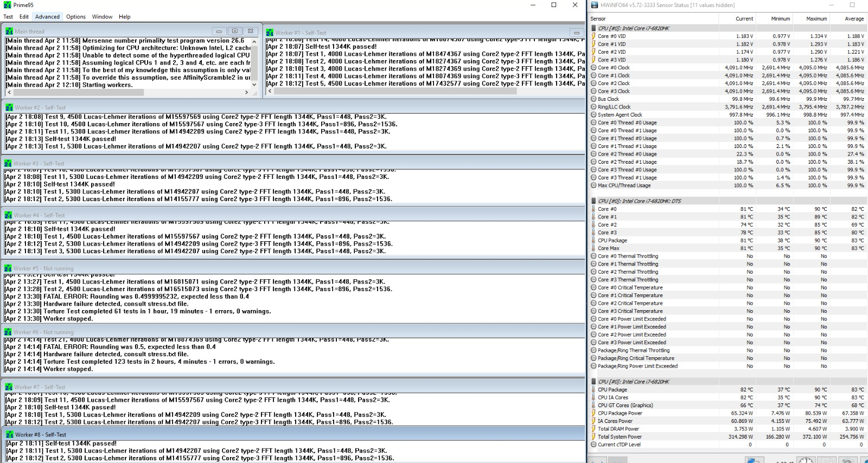868x463 pixels.
Task: Click the Worker #2 Self-Test window icon
Action: (9, 107)
